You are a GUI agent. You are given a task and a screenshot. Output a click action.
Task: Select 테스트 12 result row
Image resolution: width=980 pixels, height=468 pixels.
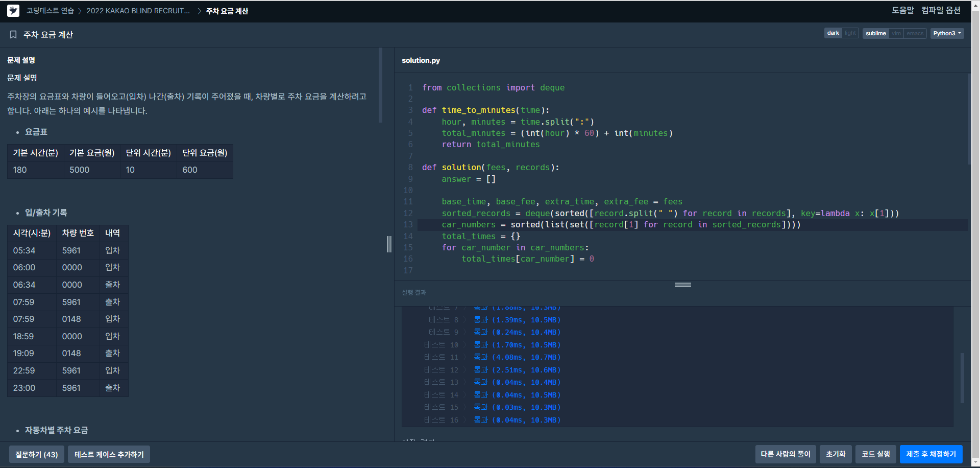point(492,370)
